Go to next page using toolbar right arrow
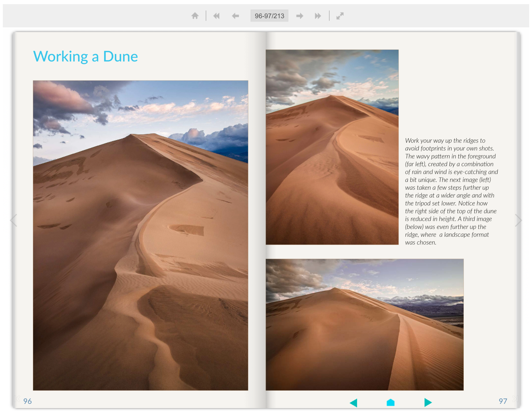 [x=300, y=16]
